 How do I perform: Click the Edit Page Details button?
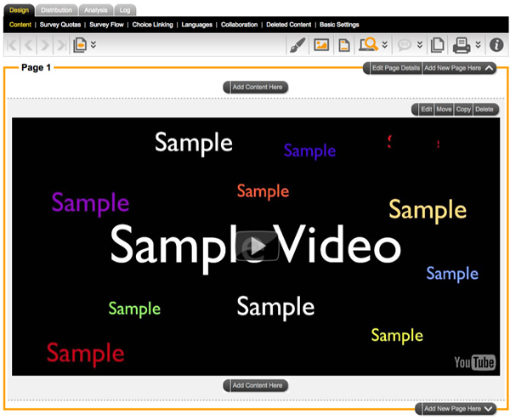tap(394, 68)
